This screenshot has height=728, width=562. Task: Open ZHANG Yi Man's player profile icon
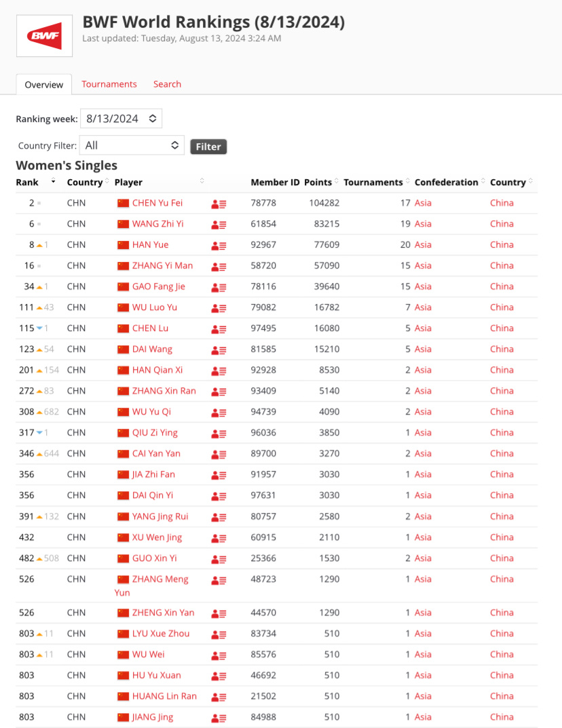tap(219, 267)
